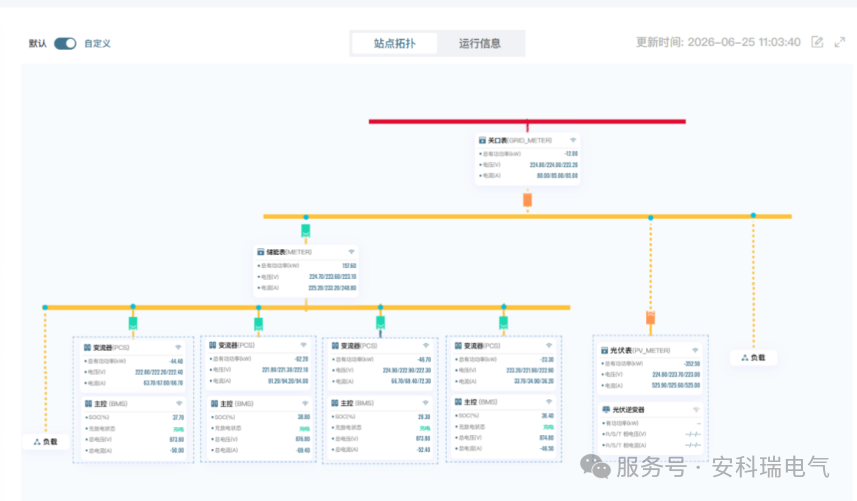Click the signal icon on the -23.30 kW PCS card
The width and height of the screenshot is (857, 501).
(x=549, y=346)
